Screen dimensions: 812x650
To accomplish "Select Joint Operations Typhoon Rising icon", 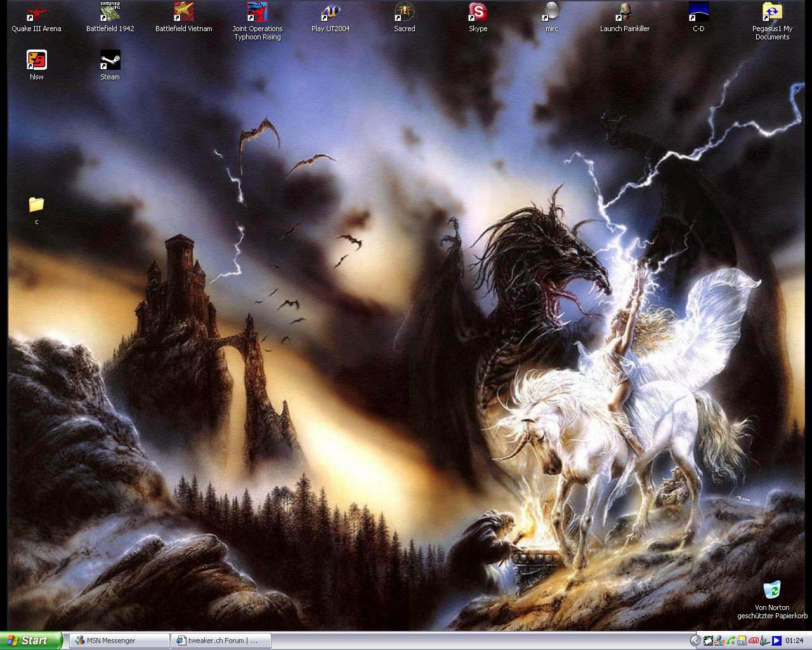I will click(x=257, y=13).
